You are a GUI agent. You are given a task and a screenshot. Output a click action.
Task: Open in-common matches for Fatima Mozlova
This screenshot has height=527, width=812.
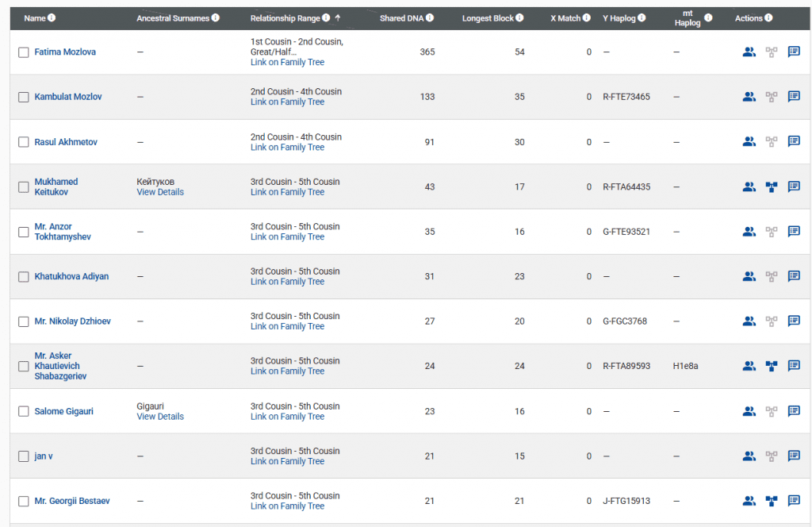coord(749,52)
